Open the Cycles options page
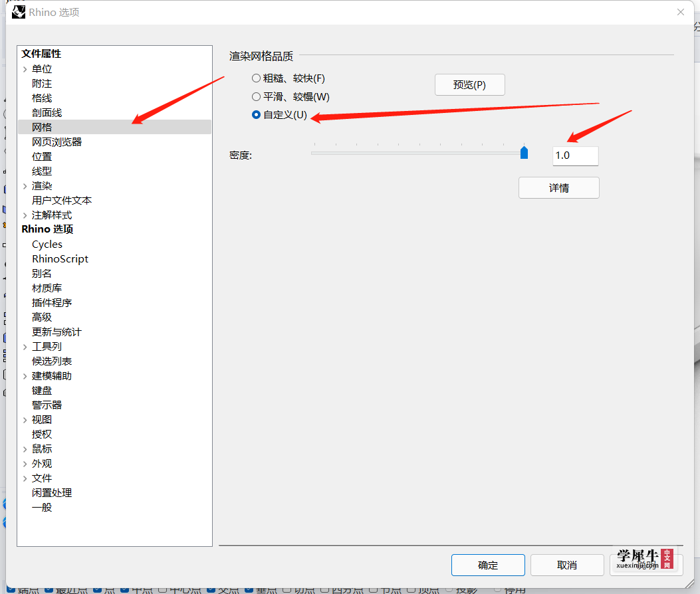700x594 pixels. tap(47, 245)
